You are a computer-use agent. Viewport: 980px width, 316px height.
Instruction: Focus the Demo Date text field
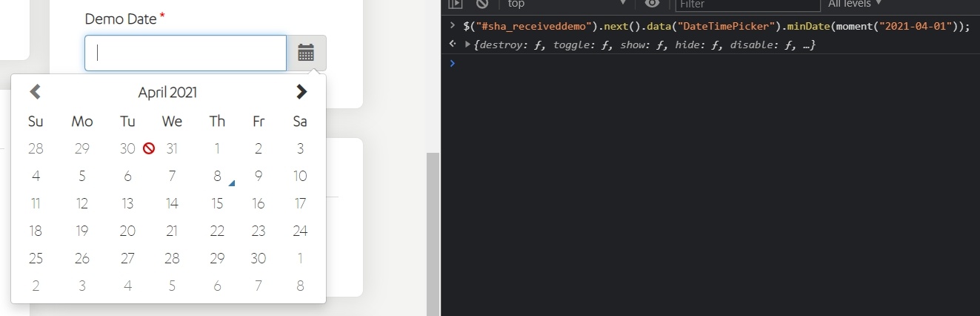(x=185, y=53)
